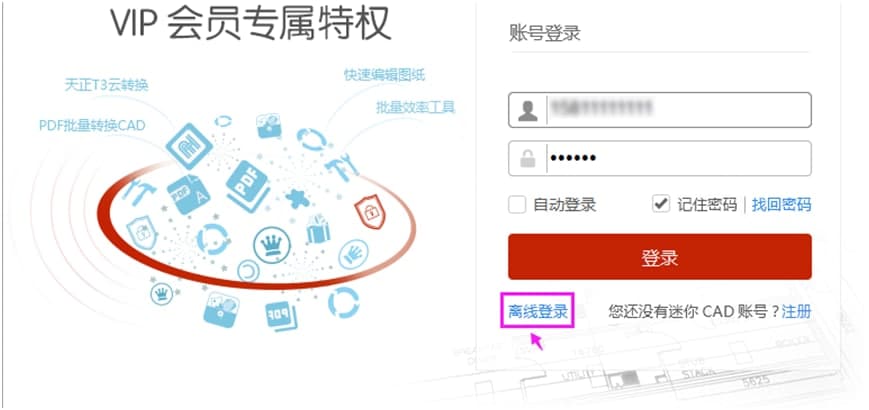This screenshot has width=869, height=410.
Task: Open the 找回密码 password recovery link
Action: pyautogui.click(x=781, y=204)
